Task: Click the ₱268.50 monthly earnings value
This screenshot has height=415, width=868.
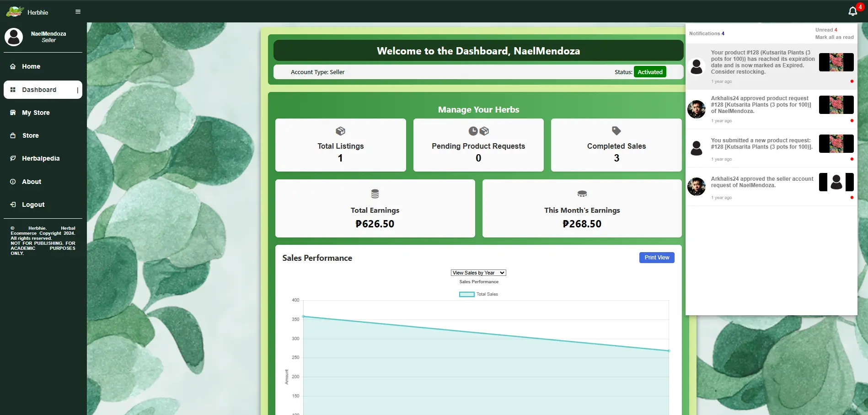Action: 582,224
